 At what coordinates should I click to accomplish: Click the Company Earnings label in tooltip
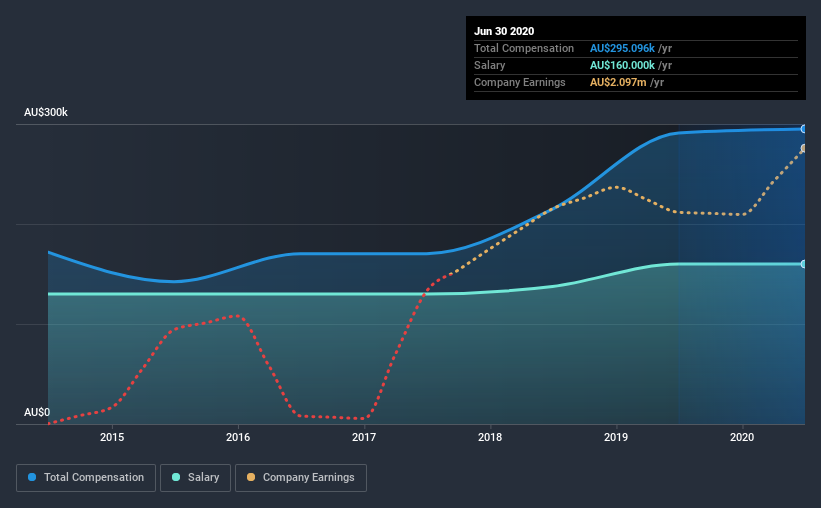519,82
